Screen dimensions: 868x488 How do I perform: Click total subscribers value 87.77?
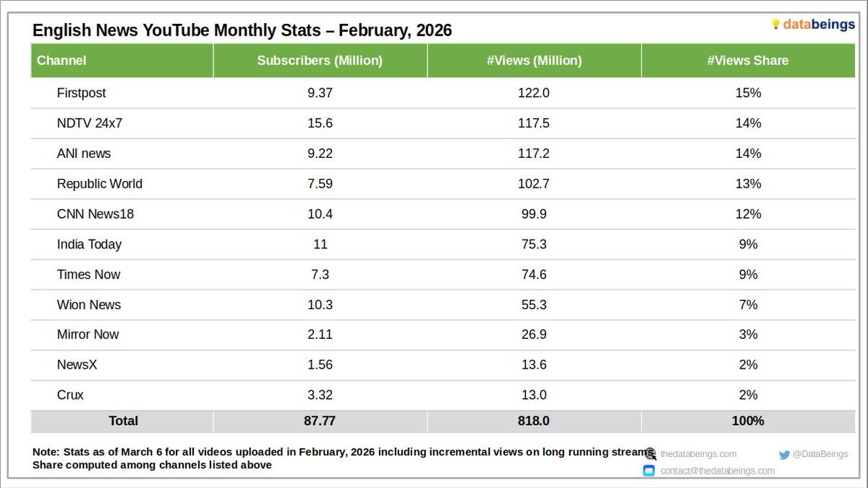(320, 421)
